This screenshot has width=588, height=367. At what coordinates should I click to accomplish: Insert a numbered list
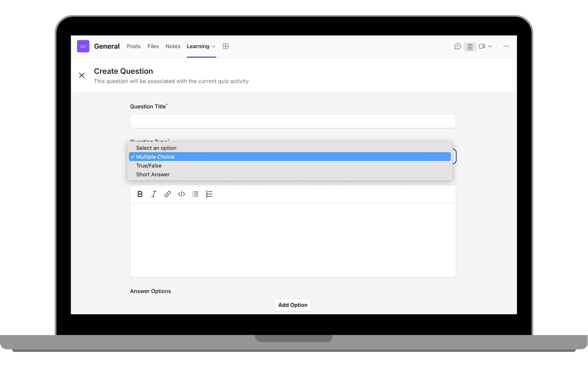coord(209,194)
